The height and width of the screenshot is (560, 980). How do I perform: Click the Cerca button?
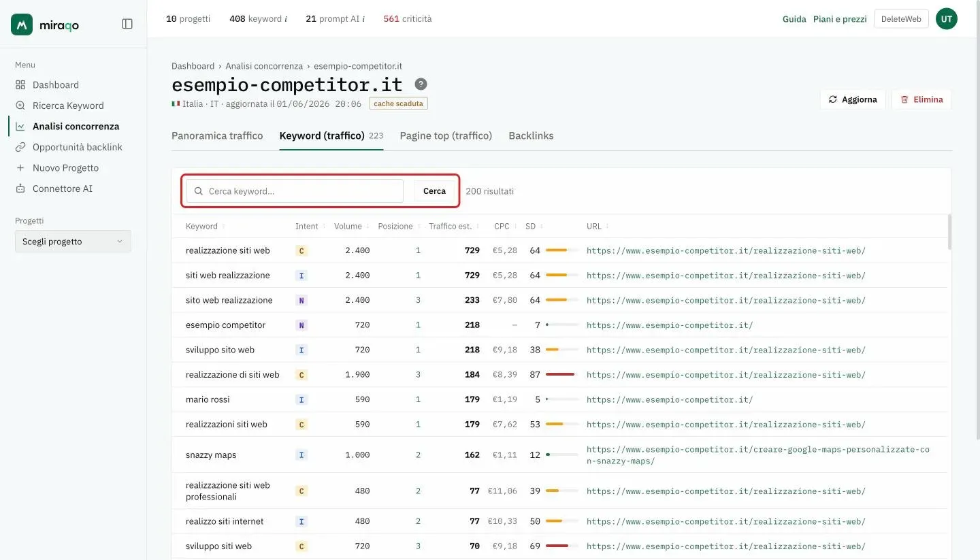click(x=434, y=191)
